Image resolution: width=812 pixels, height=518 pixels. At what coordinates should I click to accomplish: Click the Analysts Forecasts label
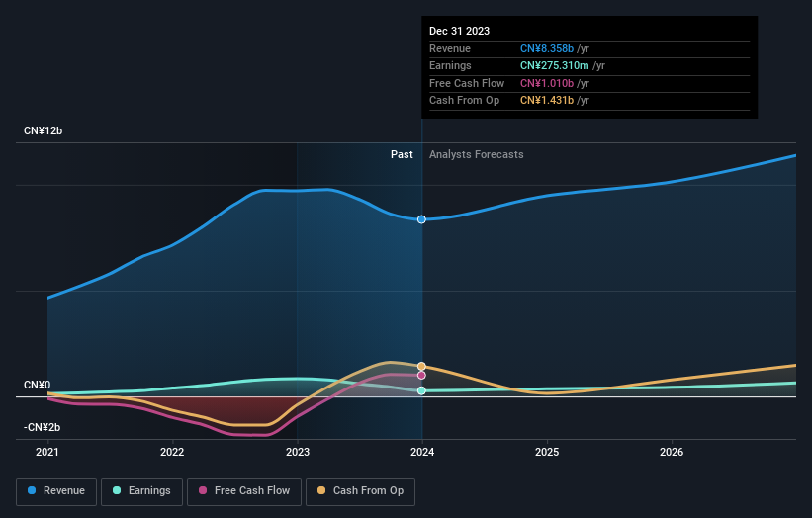point(477,155)
